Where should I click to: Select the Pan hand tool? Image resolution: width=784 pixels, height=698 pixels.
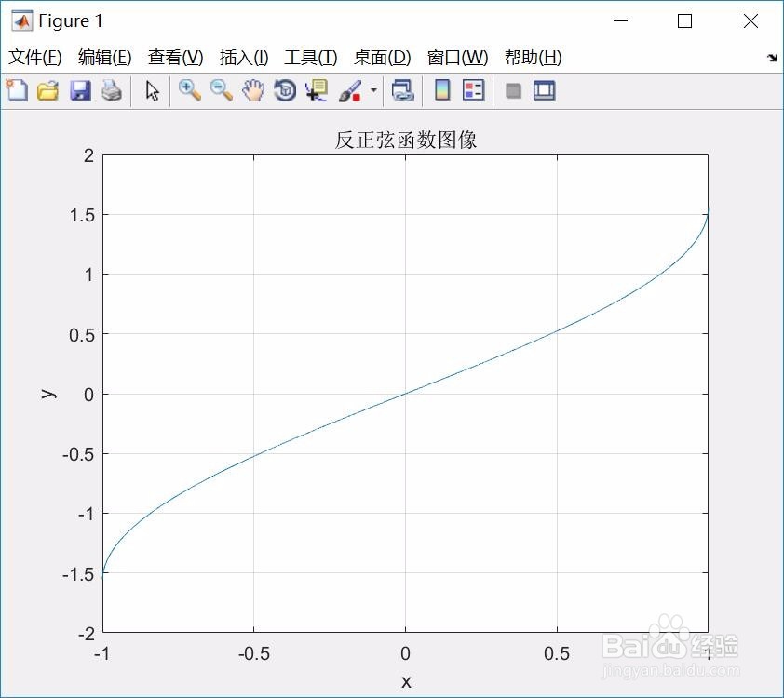253,91
